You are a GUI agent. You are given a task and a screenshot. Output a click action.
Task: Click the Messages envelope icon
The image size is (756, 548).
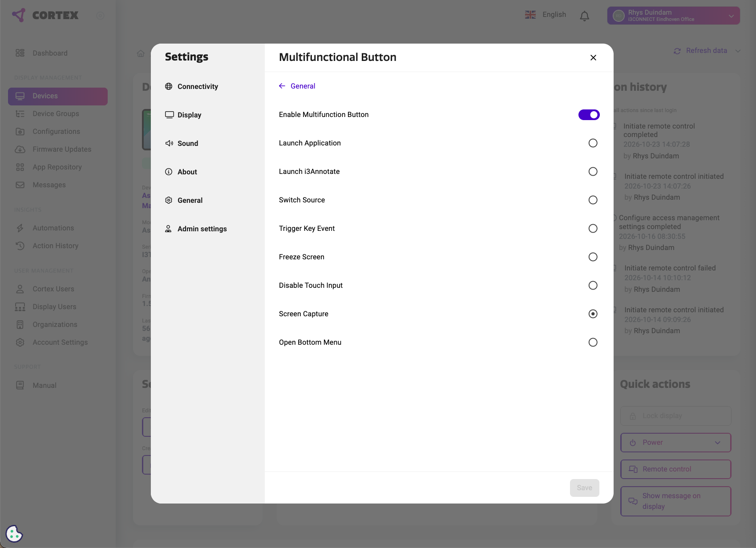pyautogui.click(x=20, y=185)
